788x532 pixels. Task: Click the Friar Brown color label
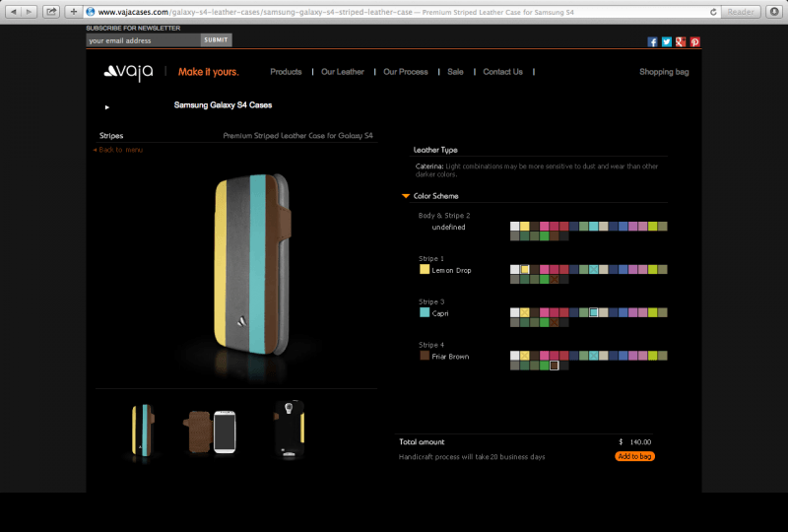450,357
